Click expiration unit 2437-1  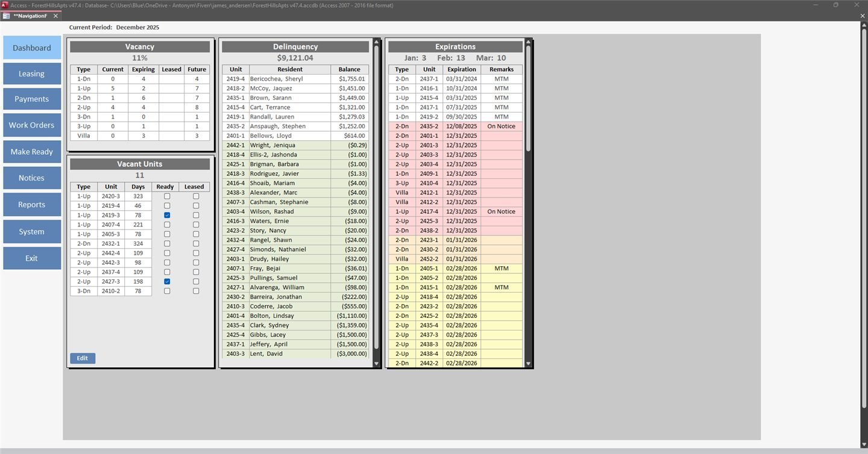click(x=429, y=79)
